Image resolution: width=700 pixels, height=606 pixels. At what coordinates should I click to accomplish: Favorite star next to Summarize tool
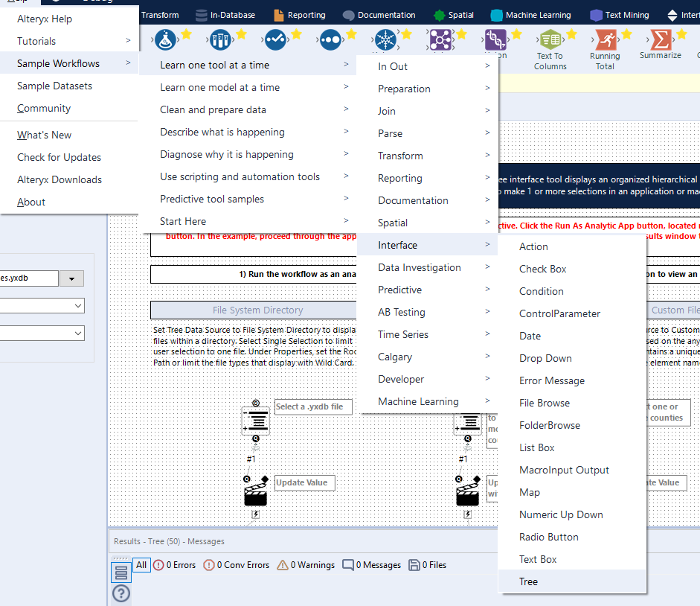pos(681,34)
